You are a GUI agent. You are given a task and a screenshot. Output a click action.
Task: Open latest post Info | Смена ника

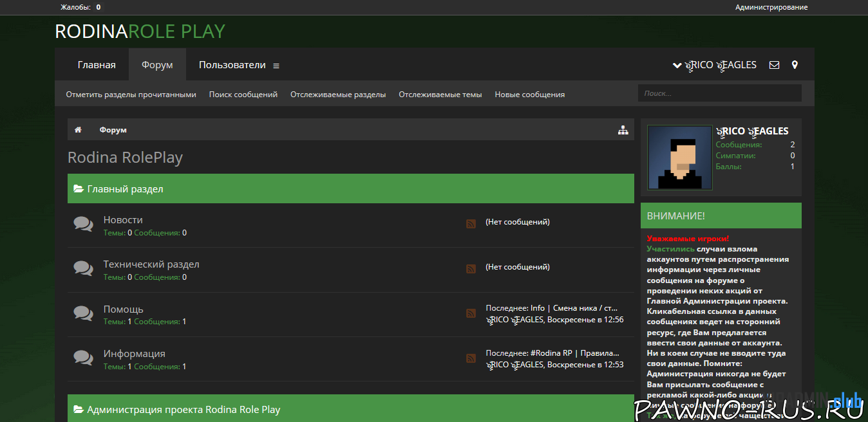click(x=574, y=308)
